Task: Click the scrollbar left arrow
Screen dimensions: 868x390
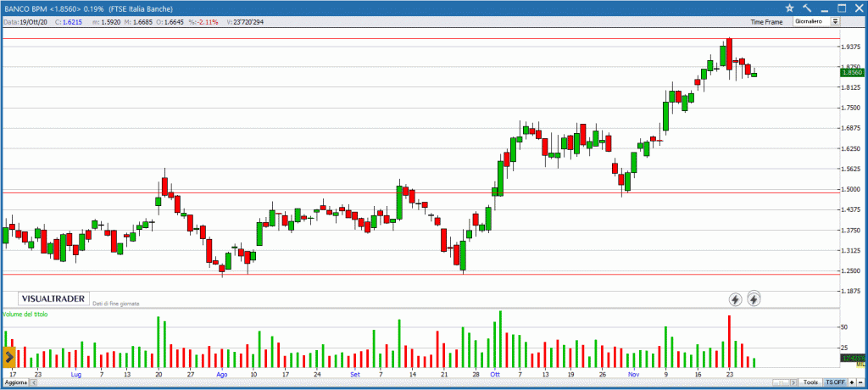Action: coord(32,383)
